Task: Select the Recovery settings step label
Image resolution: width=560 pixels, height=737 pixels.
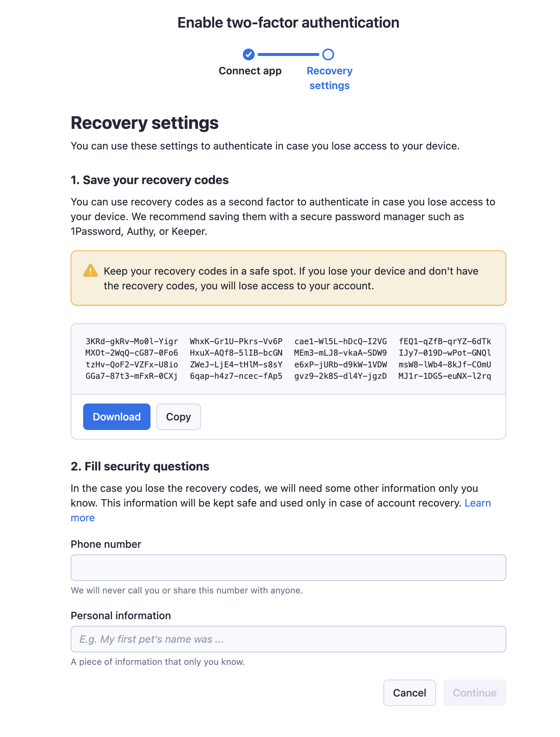Action: point(329,78)
